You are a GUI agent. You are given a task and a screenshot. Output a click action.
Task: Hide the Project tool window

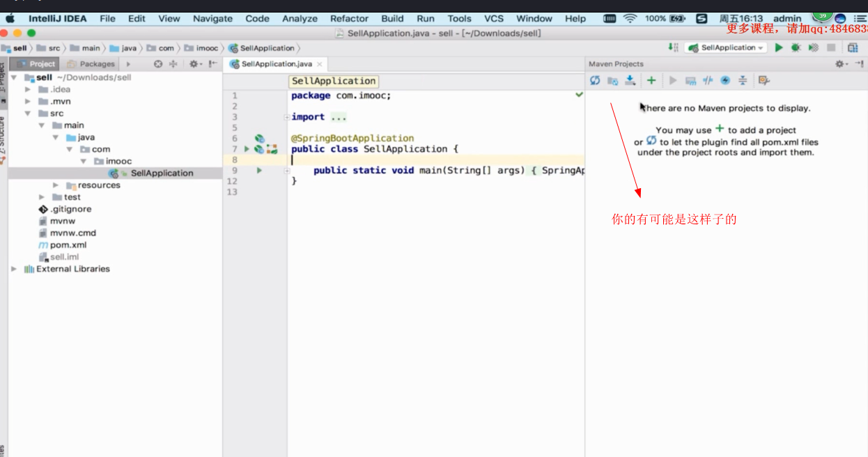[x=212, y=64]
